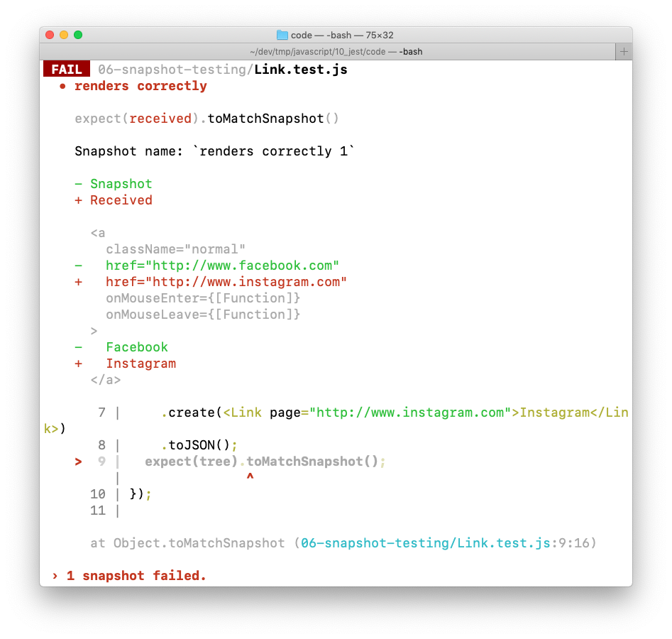Close the terminal window with red button

[50, 35]
